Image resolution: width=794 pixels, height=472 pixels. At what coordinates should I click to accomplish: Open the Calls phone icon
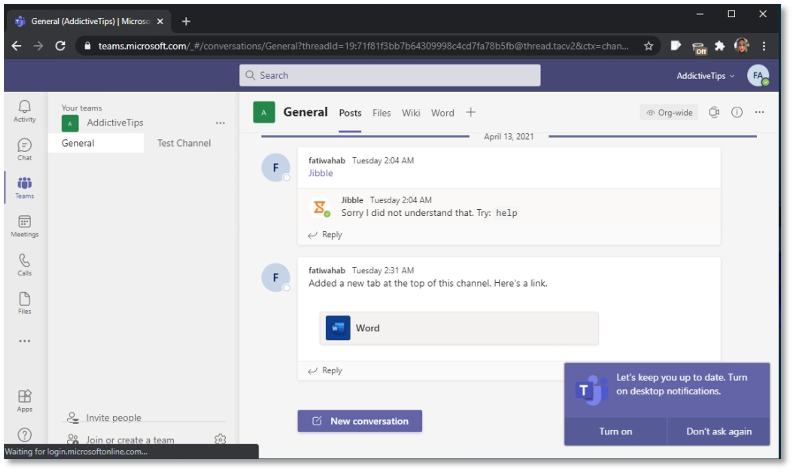tap(24, 265)
